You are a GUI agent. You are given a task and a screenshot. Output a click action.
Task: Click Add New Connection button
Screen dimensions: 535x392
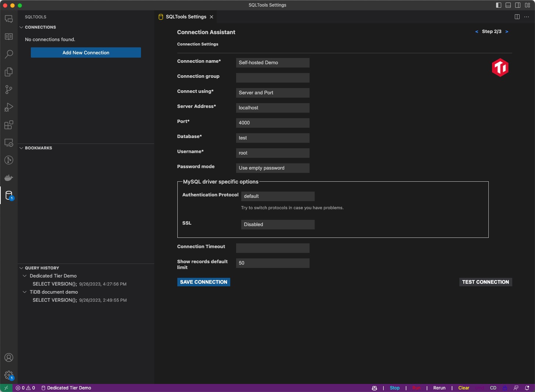[86, 52]
